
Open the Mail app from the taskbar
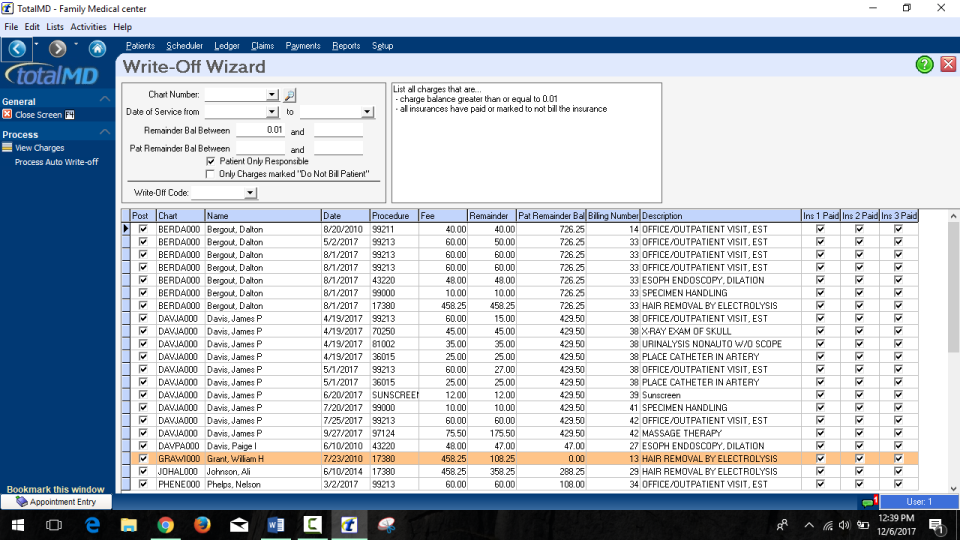tap(239, 525)
